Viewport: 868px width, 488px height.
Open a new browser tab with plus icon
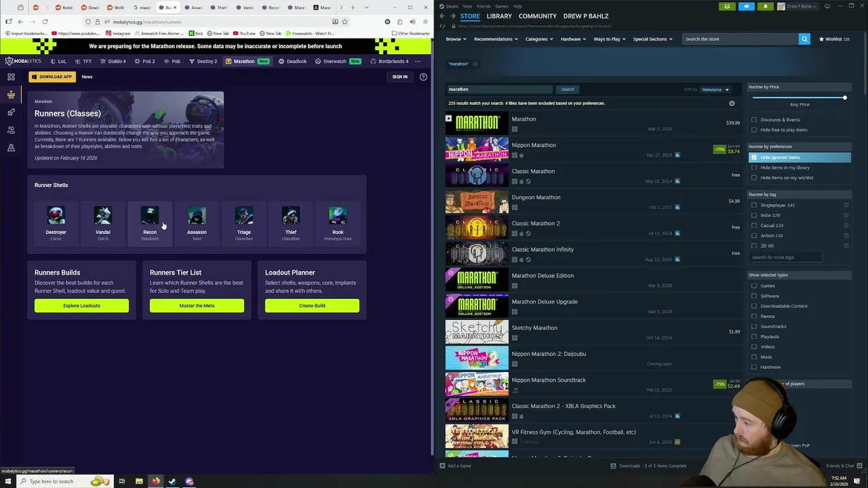pos(353,7)
